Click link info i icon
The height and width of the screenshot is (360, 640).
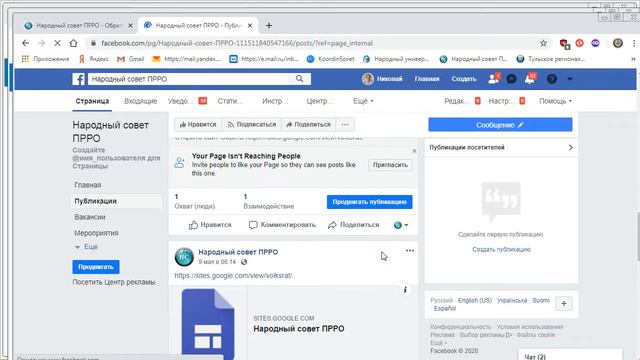coord(405,290)
